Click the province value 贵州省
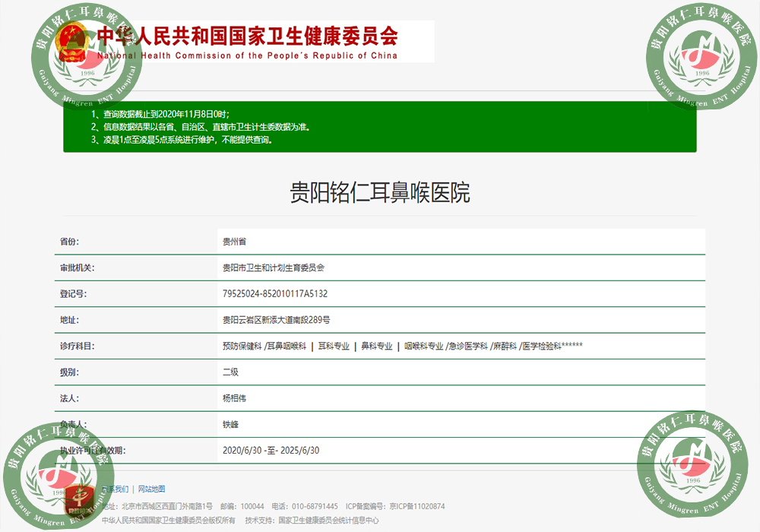760x532 pixels. click(234, 242)
